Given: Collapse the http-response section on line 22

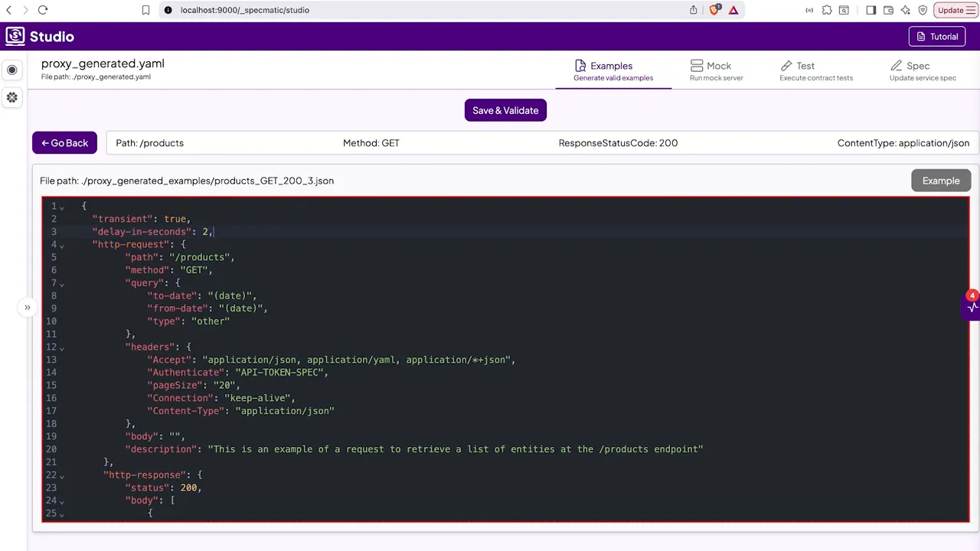Looking at the screenshot, I should tap(61, 475).
